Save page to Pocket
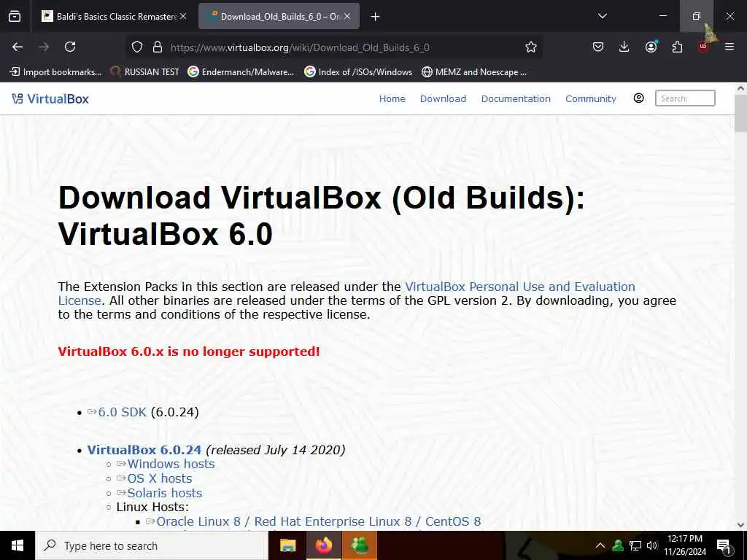This screenshot has width=747, height=560. coord(598,47)
